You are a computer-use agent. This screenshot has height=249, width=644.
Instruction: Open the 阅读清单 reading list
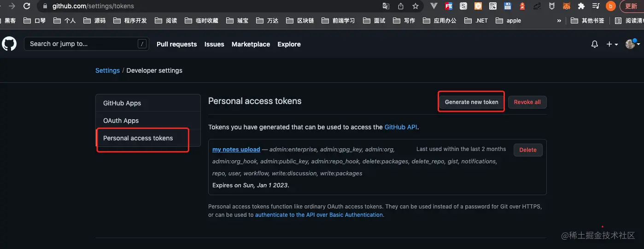pyautogui.click(x=629, y=21)
